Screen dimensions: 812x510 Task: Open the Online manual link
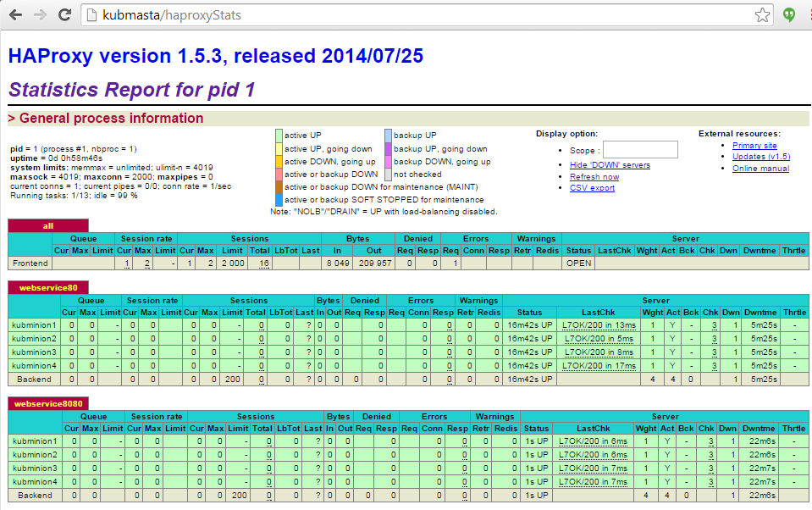(x=760, y=169)
